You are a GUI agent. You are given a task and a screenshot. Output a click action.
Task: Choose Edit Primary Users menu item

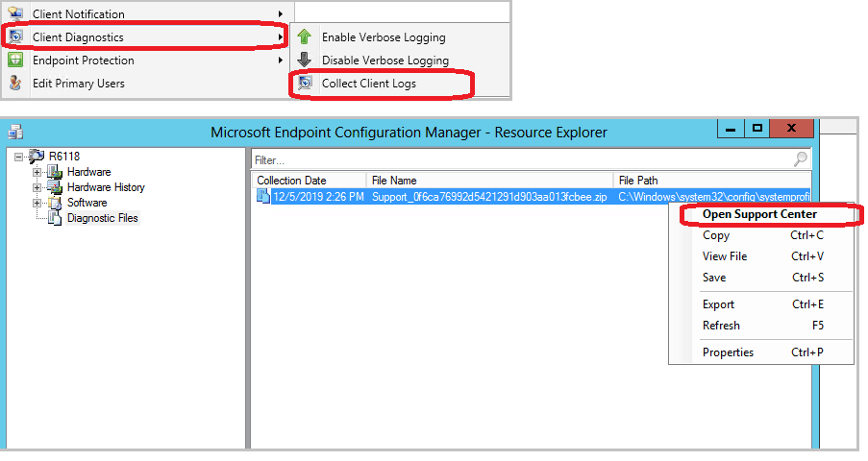point(147,84)
